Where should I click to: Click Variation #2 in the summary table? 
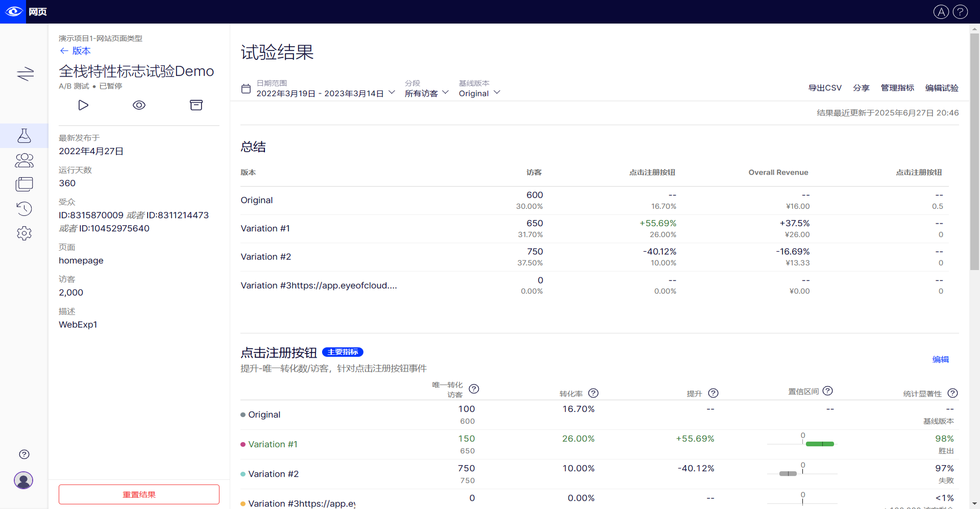266,257
